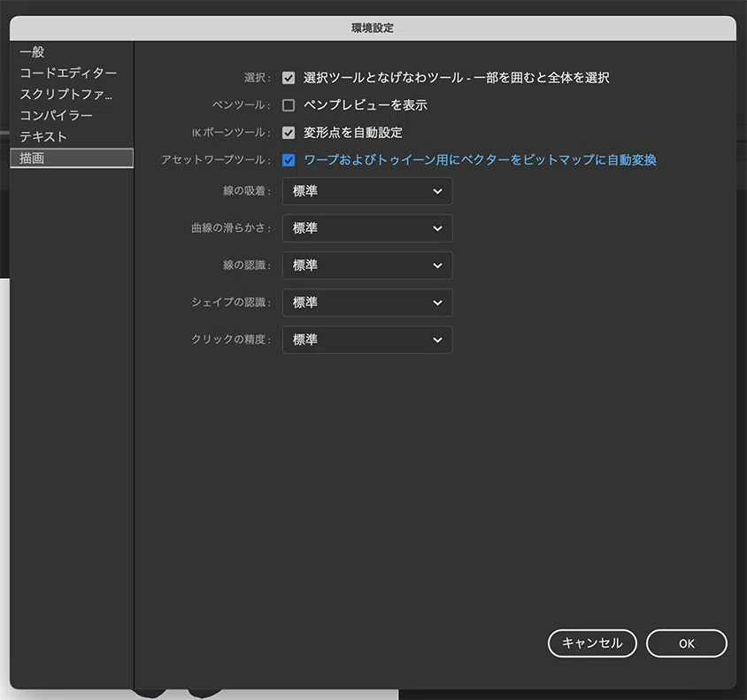This screenshot has width=747, height=700.
Task: Confirm preferences with OK button
Action: (687, 643)
